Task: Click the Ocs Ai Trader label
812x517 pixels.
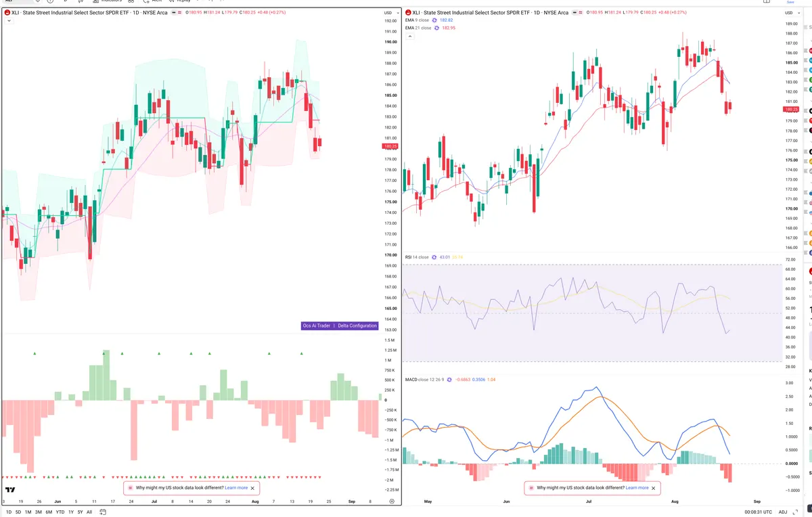Action: pyautogui.click(x=317, y=325)
